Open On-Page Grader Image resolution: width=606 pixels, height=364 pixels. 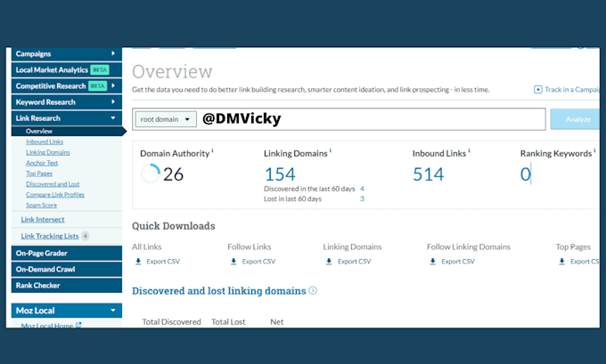coord(67,254)
